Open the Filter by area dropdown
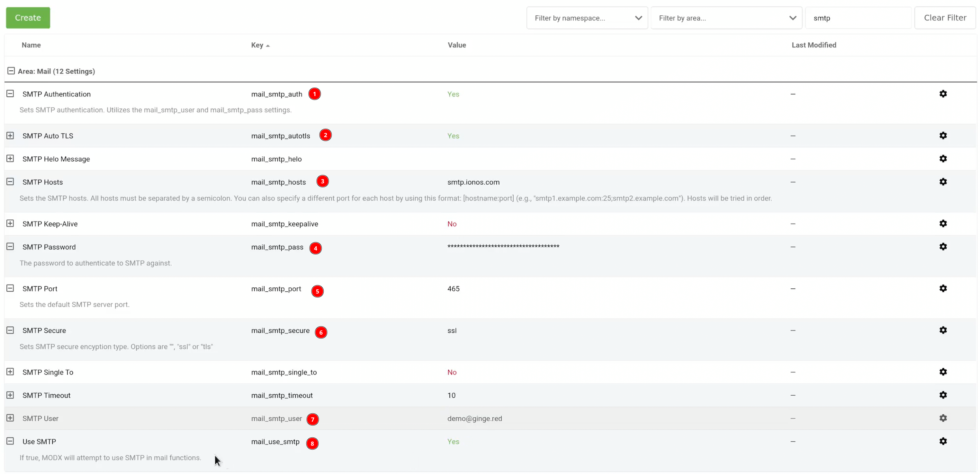The image size is (980, 474). 726,18
